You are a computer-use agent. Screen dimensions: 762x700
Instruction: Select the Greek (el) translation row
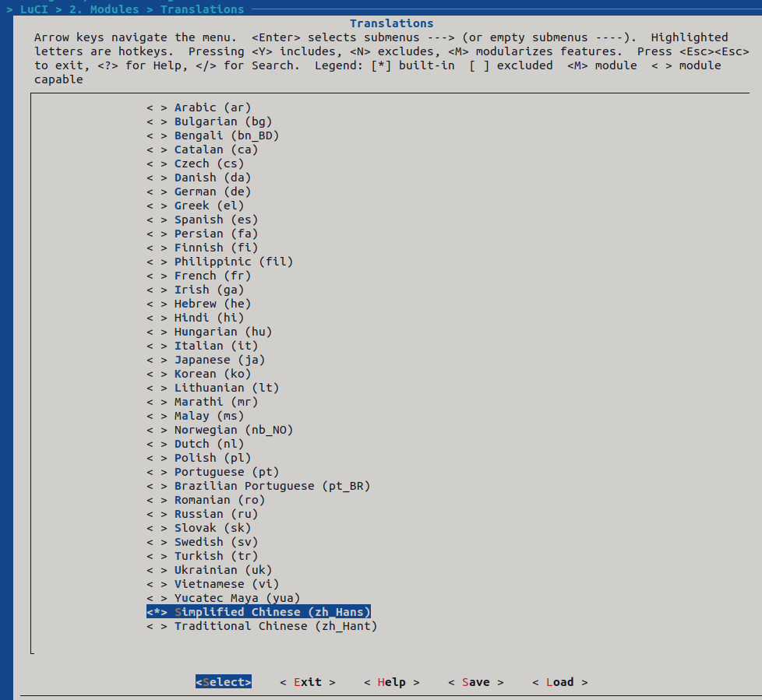(196, 206)
